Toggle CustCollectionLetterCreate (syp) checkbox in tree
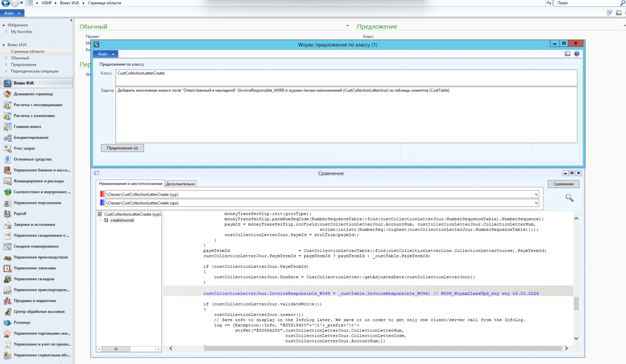 click(x=100, y=214)
